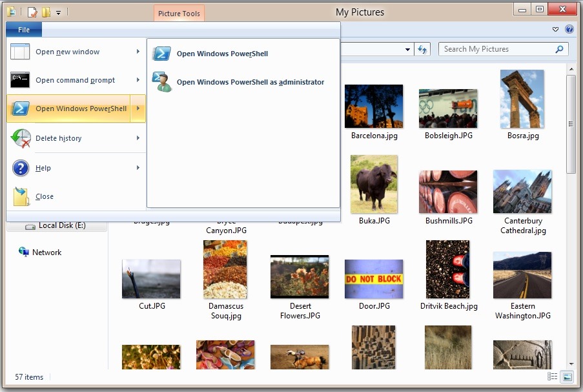Switch to details view in status bar
Image resolution: width=583 pixels, height=392 pixels.
click(552, 377)
